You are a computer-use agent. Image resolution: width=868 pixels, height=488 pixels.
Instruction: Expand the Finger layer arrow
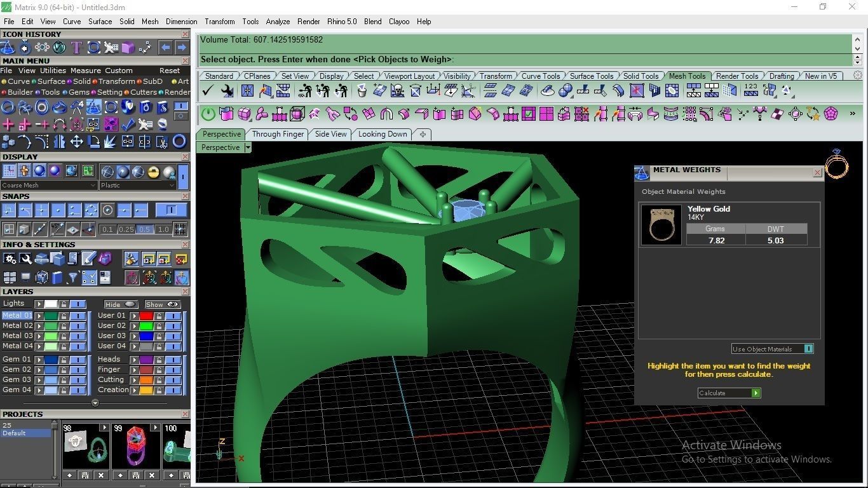coord(135,370)
